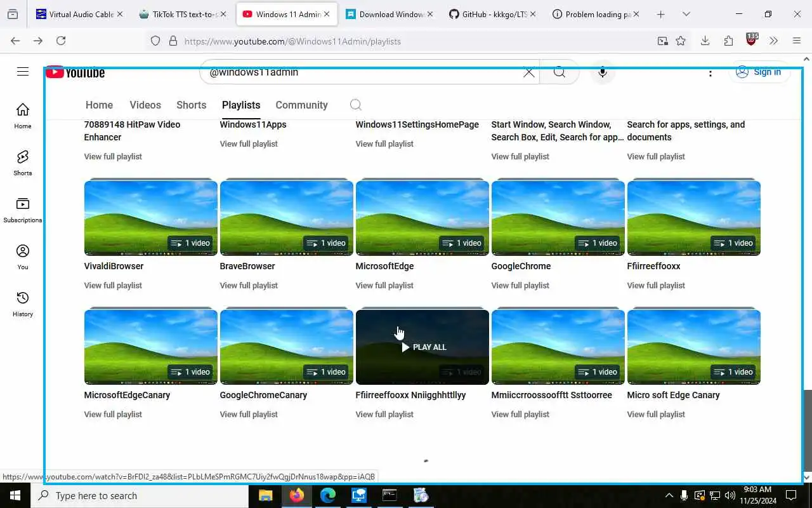Open Shorts in YouTube sidebar
Image resolution: width=812 pixels, height=508 pixels.
(x=23, y=163)
